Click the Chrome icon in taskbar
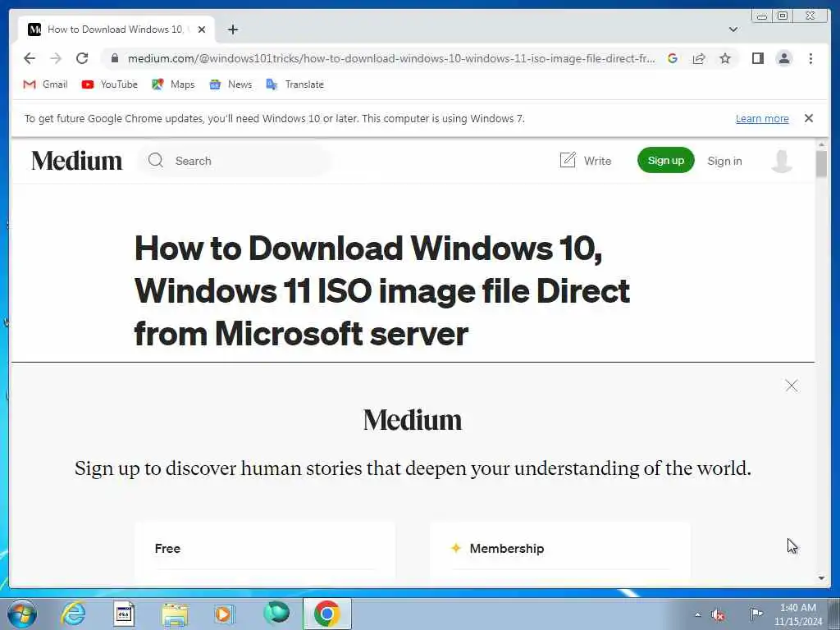Image resolution: width=840 pixels, height=630 pixels. point(326,614)
